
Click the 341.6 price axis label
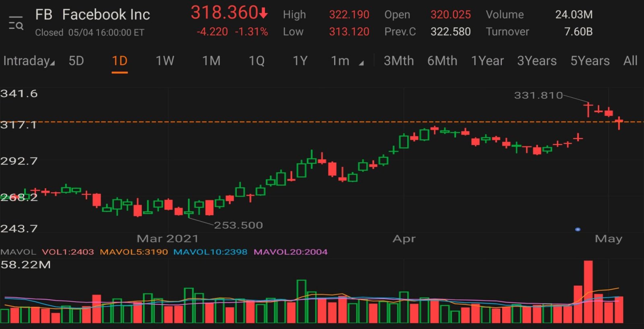click(19, 94)
